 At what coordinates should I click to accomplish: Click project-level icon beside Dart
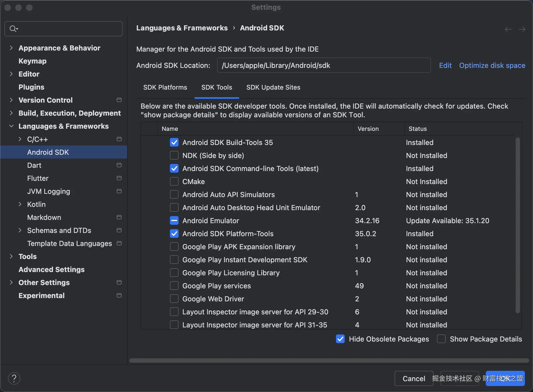(119, 165)
